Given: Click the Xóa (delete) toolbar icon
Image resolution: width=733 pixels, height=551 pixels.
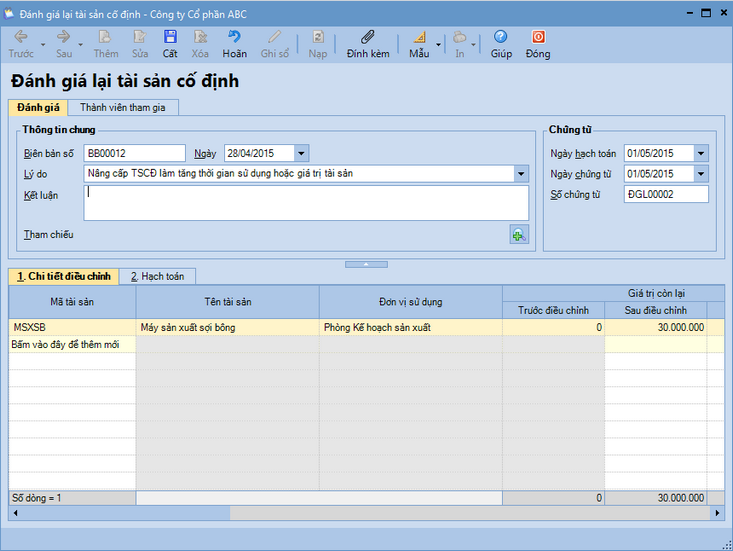Looking at the screenshot, I should pyautogui.click(x=200, y=37).
